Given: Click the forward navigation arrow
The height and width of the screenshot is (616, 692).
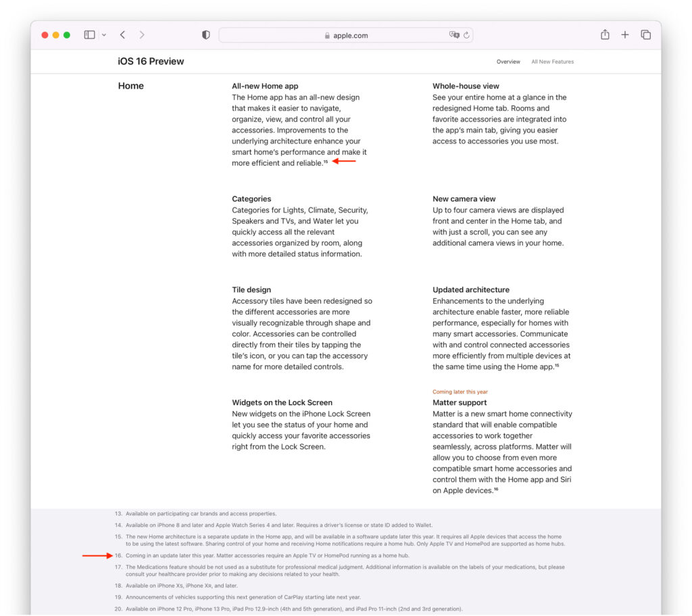Looking at the screenshot, I should (142, 34).
